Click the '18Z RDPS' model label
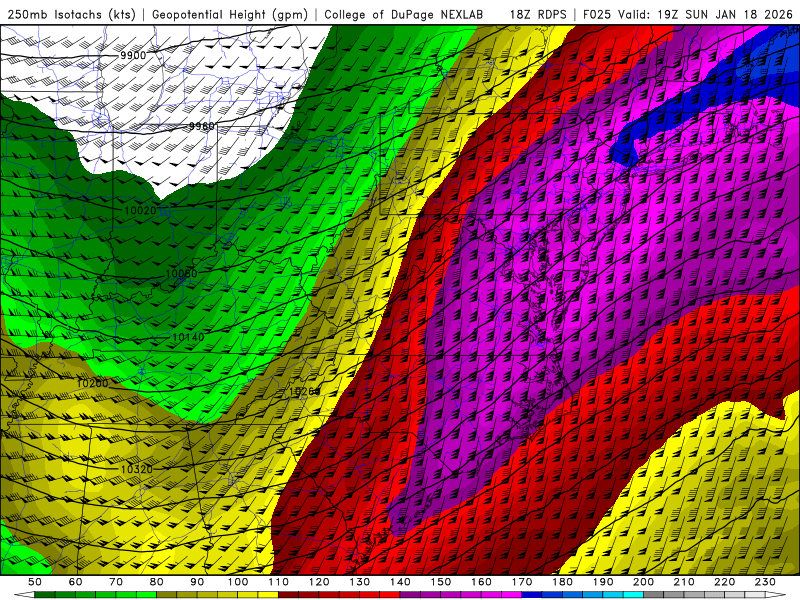Viewport: 800px width, 600px height. point(538,15)
